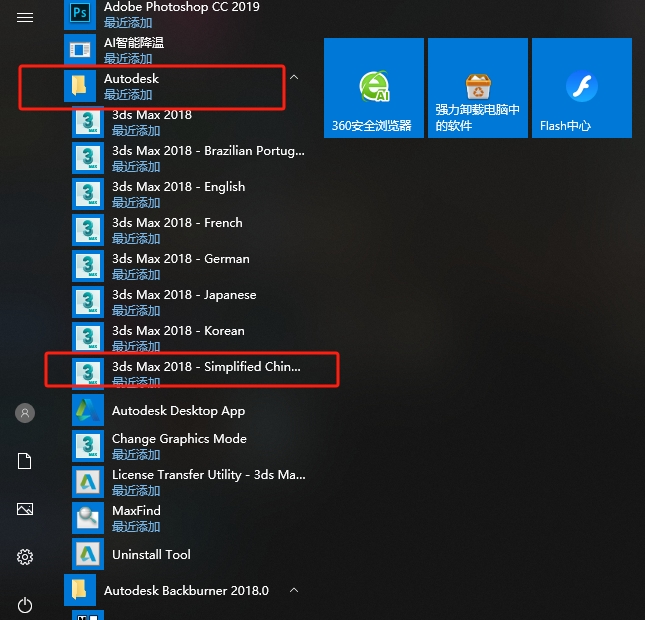The image size is (645, 620).
Task: Collapse the Autodesk folder chevron
Action: (293, 76)
